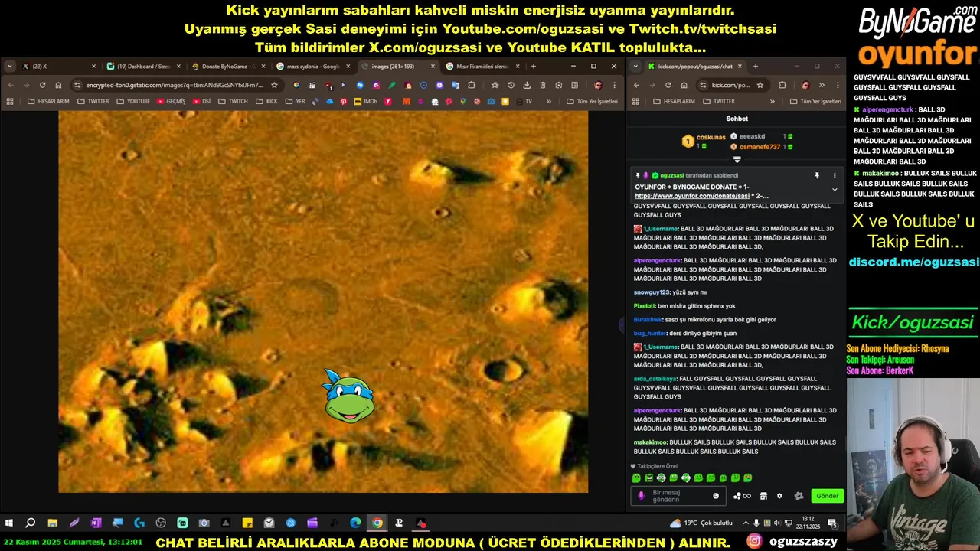Open HESAPLARIM bookmark folder in left browser

point(48,101)
